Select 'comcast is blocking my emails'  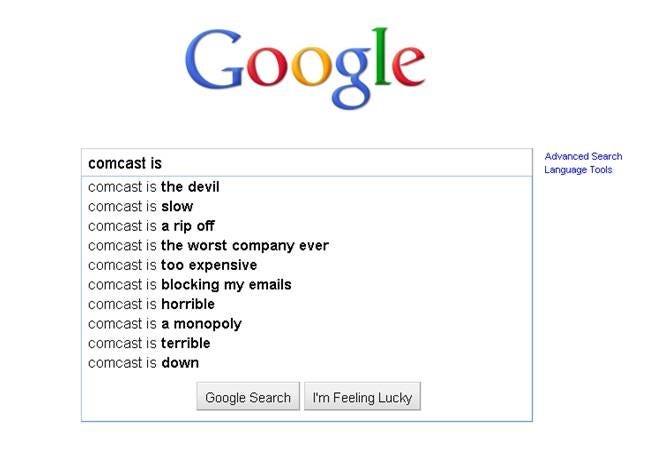[306, 284]
